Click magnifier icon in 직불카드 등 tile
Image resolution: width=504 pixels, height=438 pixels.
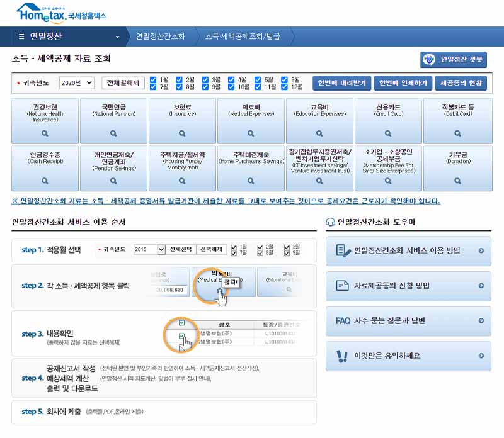click(458, 133)
